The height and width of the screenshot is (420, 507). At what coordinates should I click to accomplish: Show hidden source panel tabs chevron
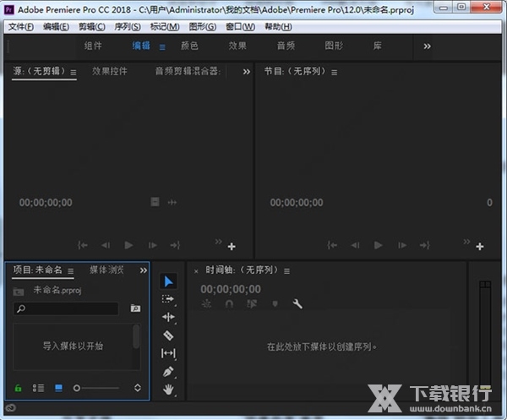click(247, 72)
